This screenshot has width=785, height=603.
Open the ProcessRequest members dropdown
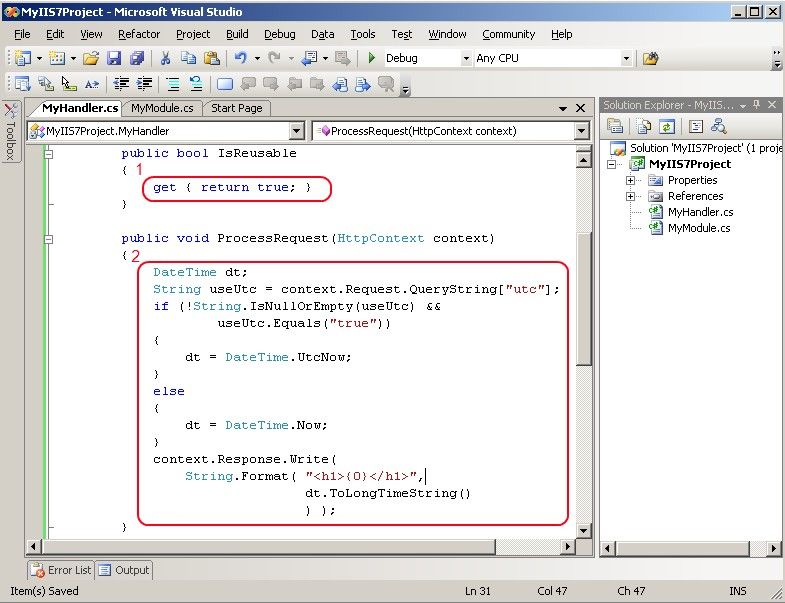coord(581,131)
